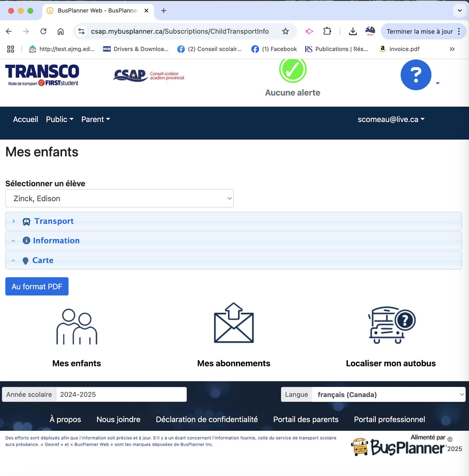This screenshot has height=476, width=469.
Task: Open the extensions puzzle icon
Action: click(x=327, y=31)
